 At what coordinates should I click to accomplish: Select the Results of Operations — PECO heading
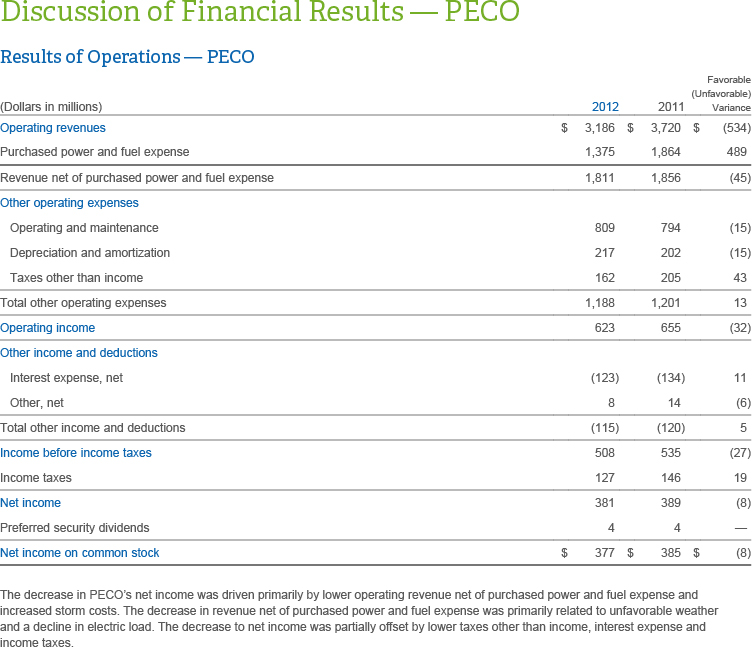127,57
